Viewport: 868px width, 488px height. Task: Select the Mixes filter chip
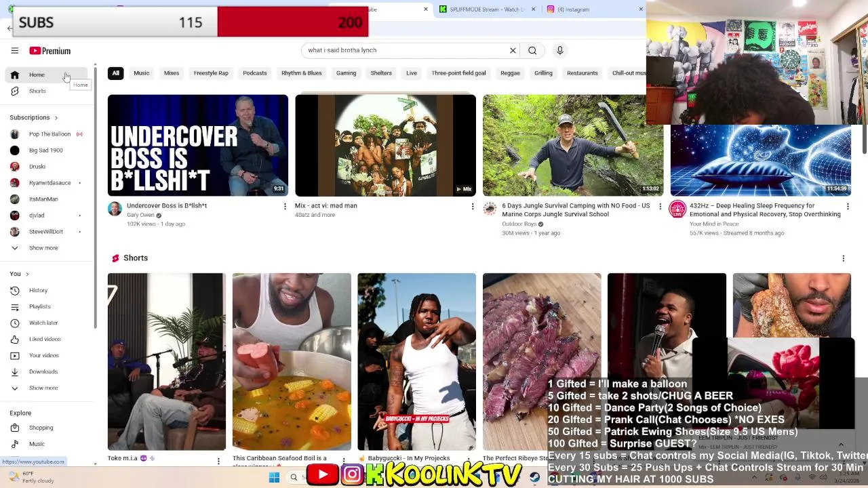point(172,73)
